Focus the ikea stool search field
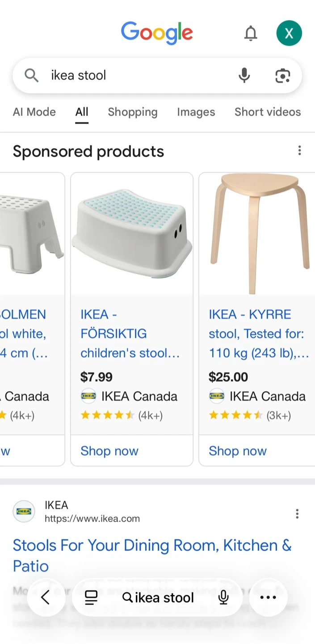 pos(134,76)
